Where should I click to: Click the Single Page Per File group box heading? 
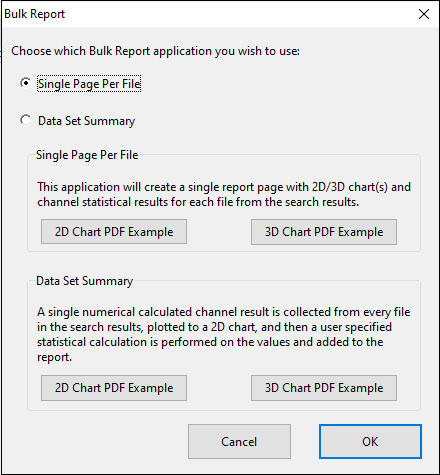(87, 155)
